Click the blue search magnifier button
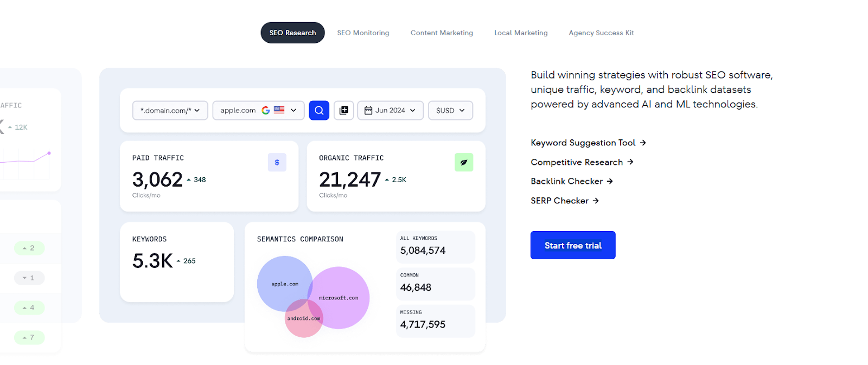 click(319, 110)
